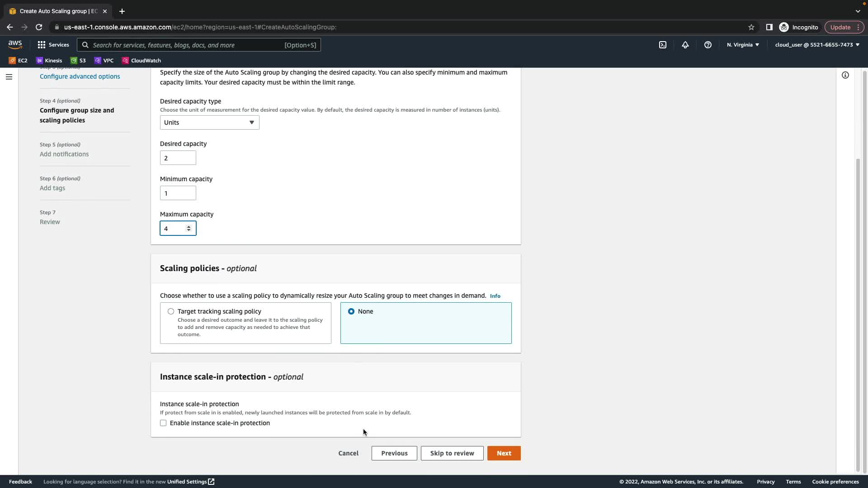Open the CloudShell terminal icon
The image size is (868, 488).
coord(662,45)
